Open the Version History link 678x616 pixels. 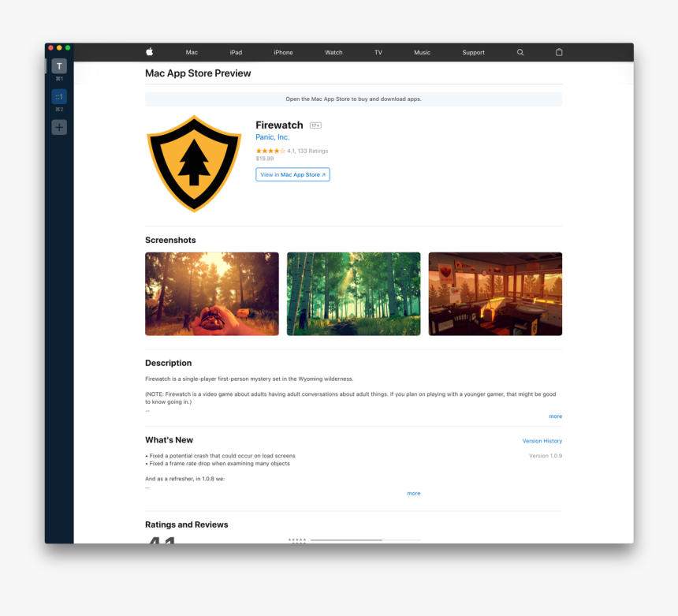point(542,441)
